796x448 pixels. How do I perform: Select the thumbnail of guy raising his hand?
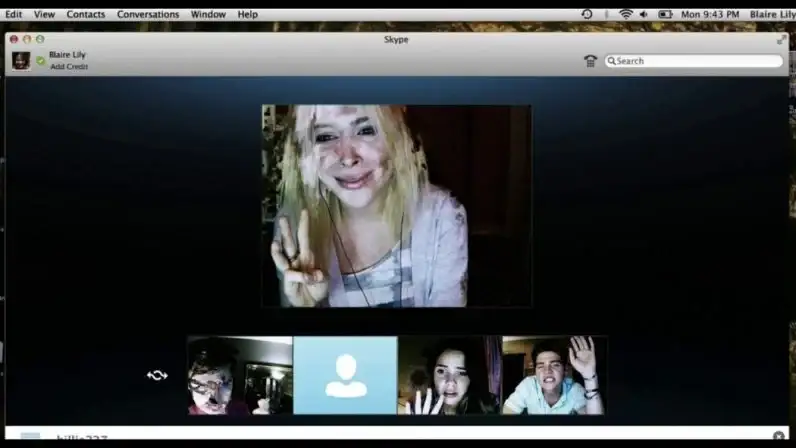554,375
